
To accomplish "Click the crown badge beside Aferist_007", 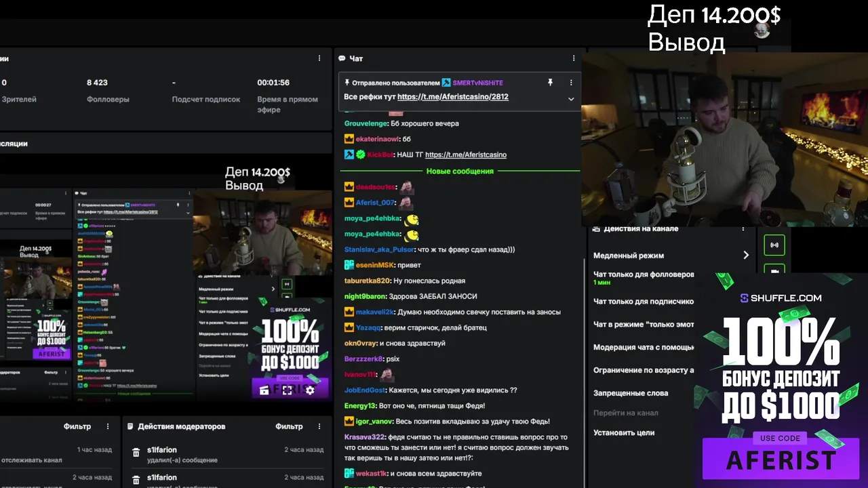I will point(349,203).
